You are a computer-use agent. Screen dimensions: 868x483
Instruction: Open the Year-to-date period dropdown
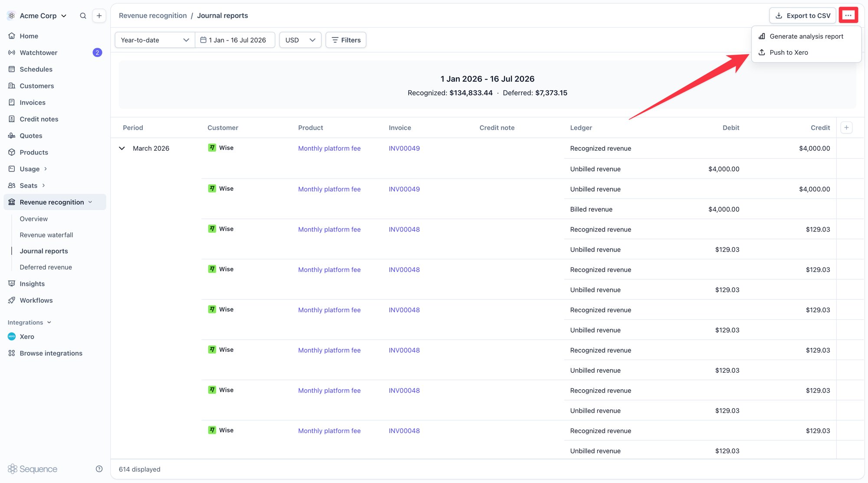155,40
